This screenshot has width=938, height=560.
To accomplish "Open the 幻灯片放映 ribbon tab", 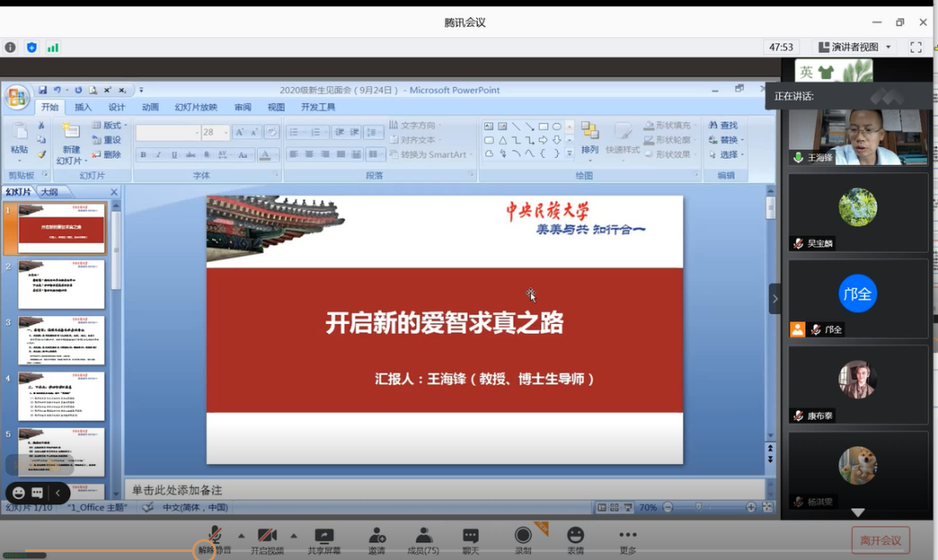I will coord(195,107).
